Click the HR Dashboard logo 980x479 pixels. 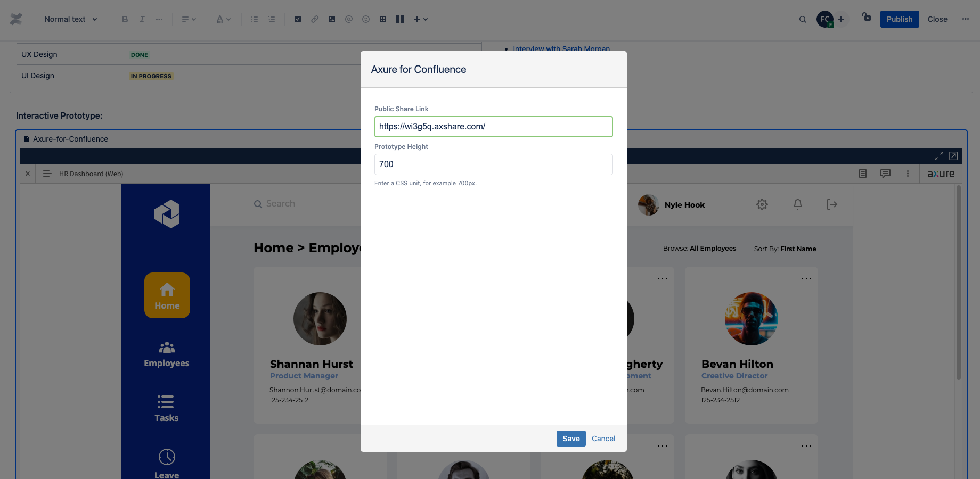click(167, 214)
